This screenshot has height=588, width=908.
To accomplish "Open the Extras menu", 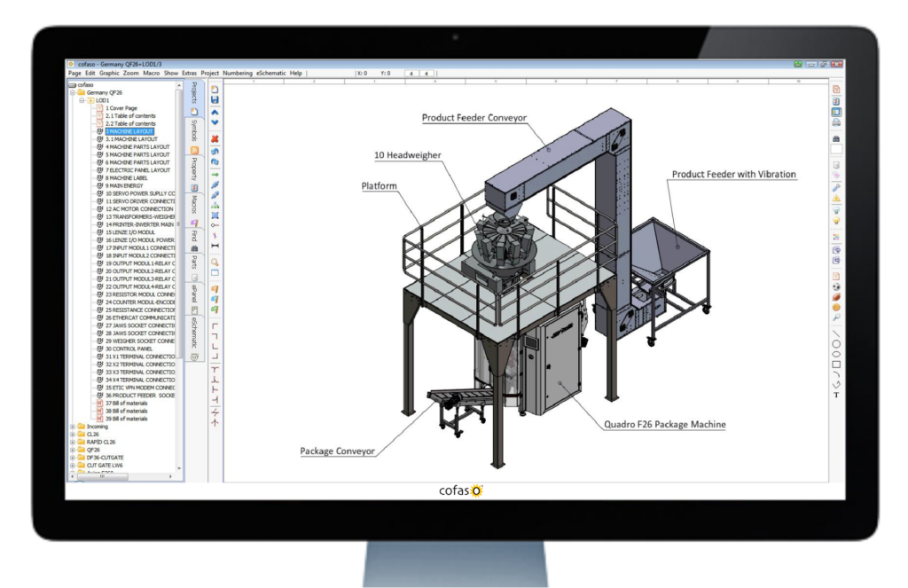I will tap(190, 74).
